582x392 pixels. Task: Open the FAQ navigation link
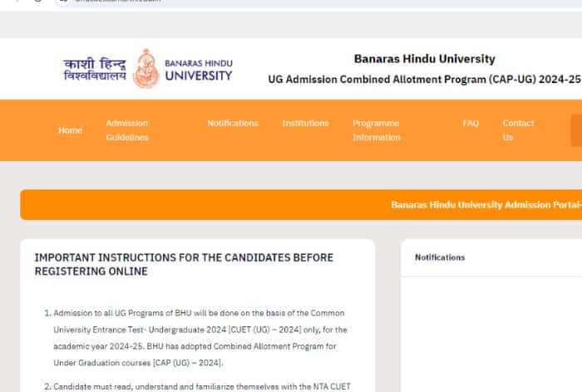(x=471, y=123)
